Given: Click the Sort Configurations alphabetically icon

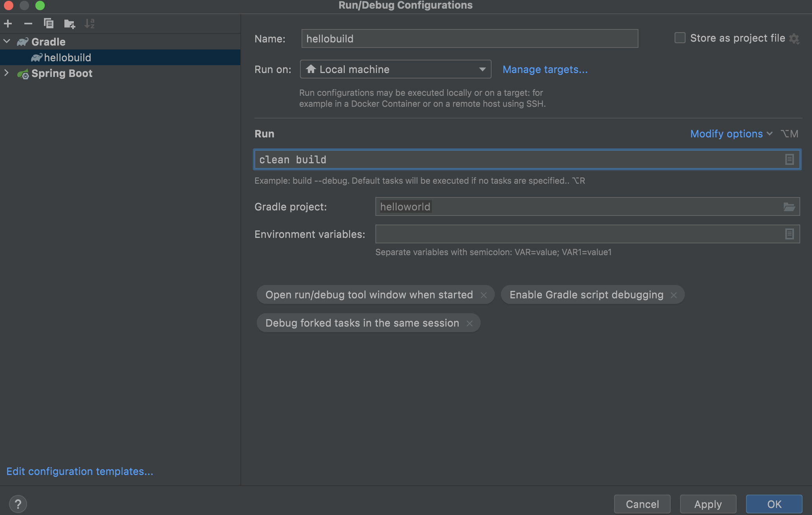Looking at the screenshot, I should [90, 24].
